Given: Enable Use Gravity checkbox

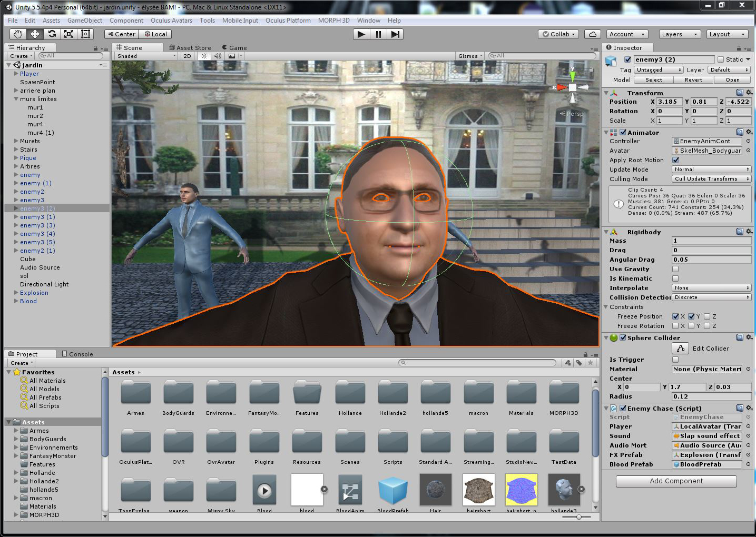Looking at the screenshot, I should (675, 269).
